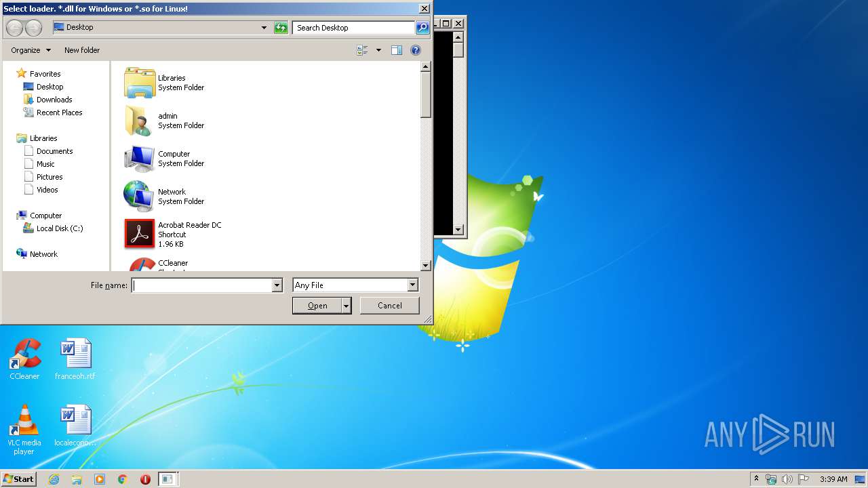Click the running console taskbar item
868x488 pixels.
(x=167, y=479)
